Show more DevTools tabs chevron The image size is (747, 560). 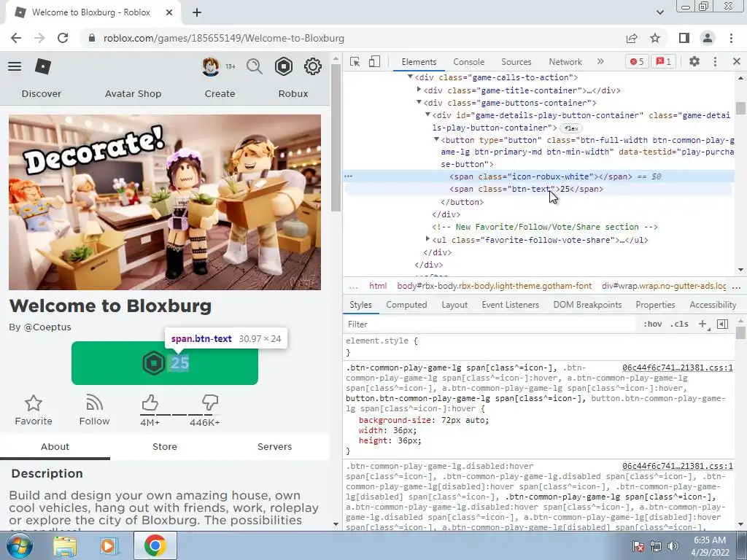600,61
